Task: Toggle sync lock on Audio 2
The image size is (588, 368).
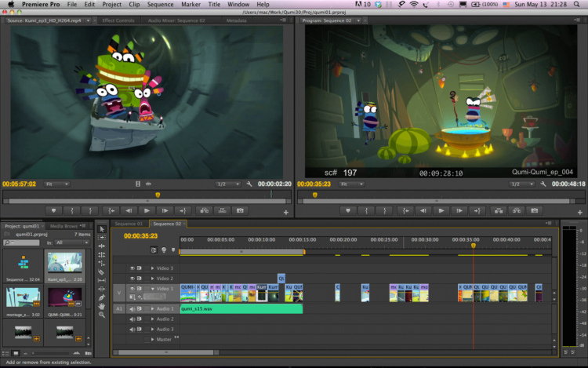Action: [139, 319]
